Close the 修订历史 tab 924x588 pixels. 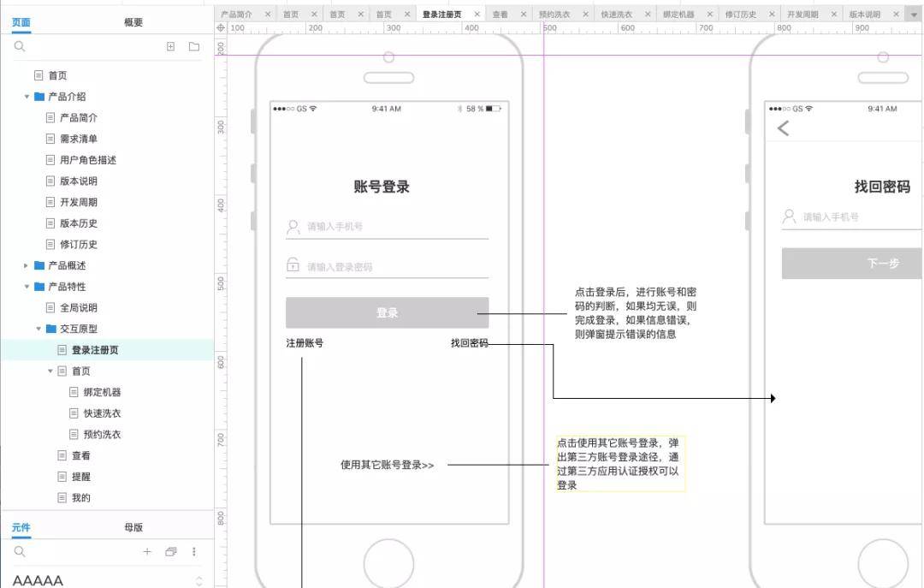pos(772,15)
